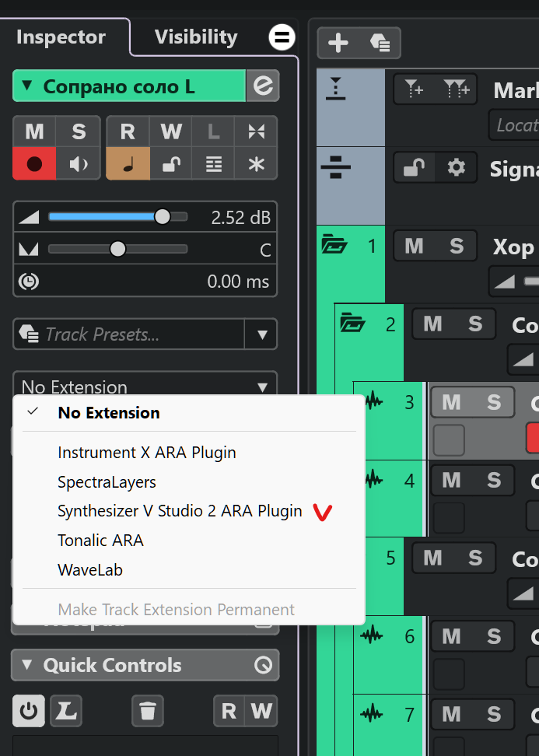This screenshot has height=756, width=539.
Task: Select Synthesizer V Studio 2 ARA Plugin
Action: [x=180, y=511]
